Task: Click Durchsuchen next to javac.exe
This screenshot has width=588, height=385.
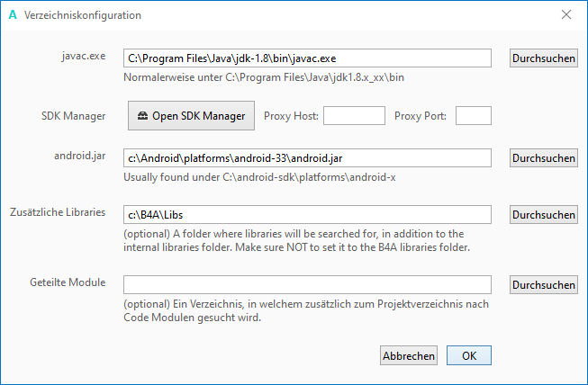Action: click(544, 58)
